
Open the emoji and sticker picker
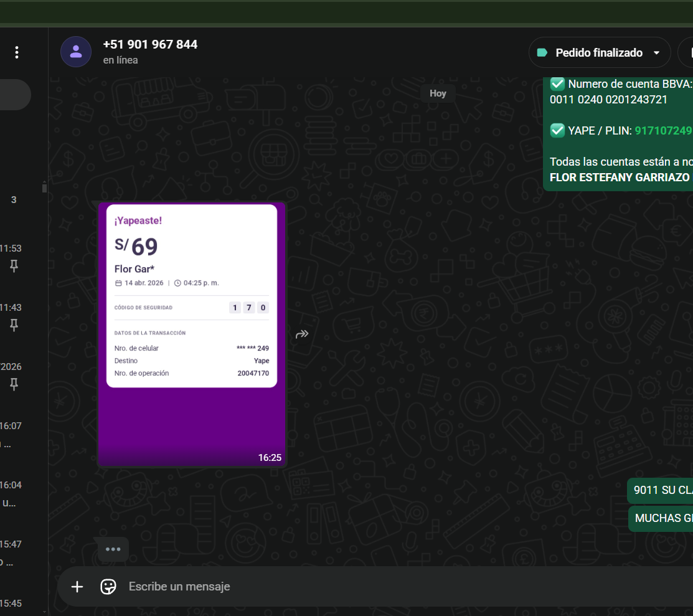click(108, 586)
